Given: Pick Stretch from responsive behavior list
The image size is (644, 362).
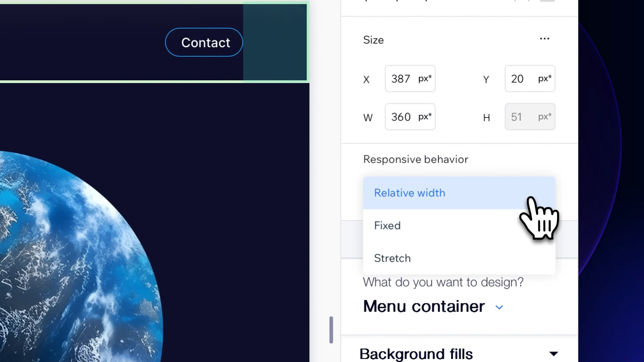Looking at the screenshot, I should [392, 258].
